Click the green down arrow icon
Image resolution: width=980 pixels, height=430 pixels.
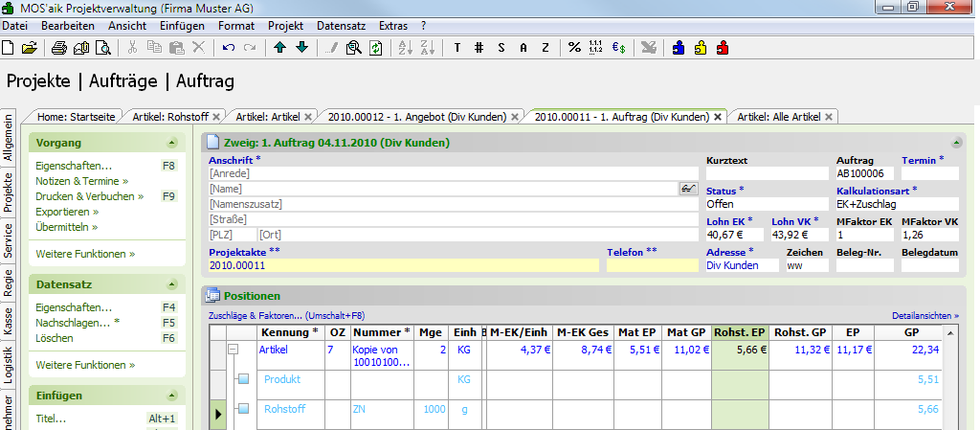pyautogui.click(x=301, y=48)
